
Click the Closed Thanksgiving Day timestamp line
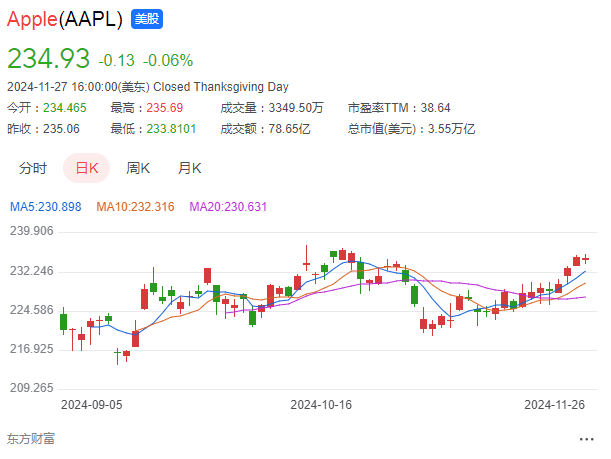(148, 87)
